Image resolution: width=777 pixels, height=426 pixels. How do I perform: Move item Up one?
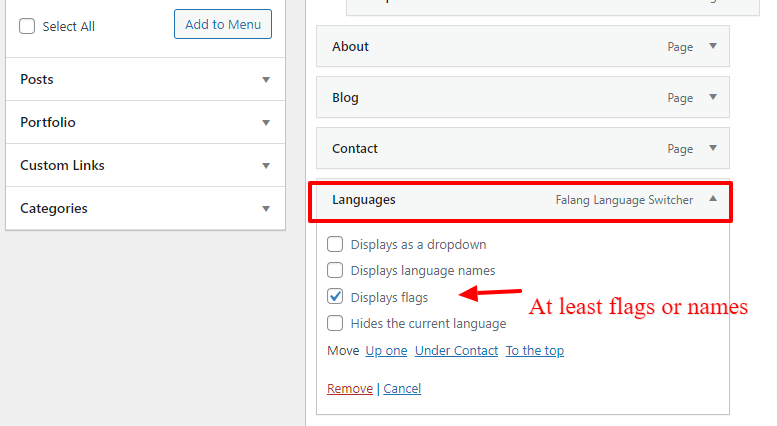pyautogui.click(x=387, y=351)
